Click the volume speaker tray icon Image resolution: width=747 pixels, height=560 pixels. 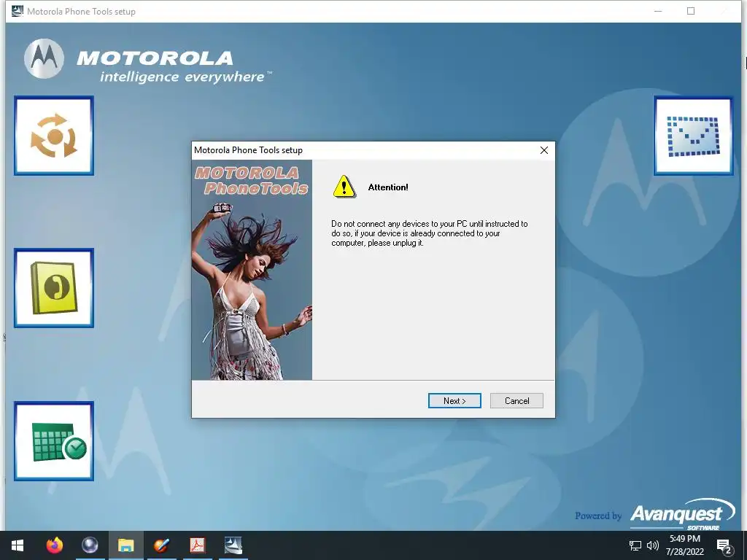click(653, 545)
